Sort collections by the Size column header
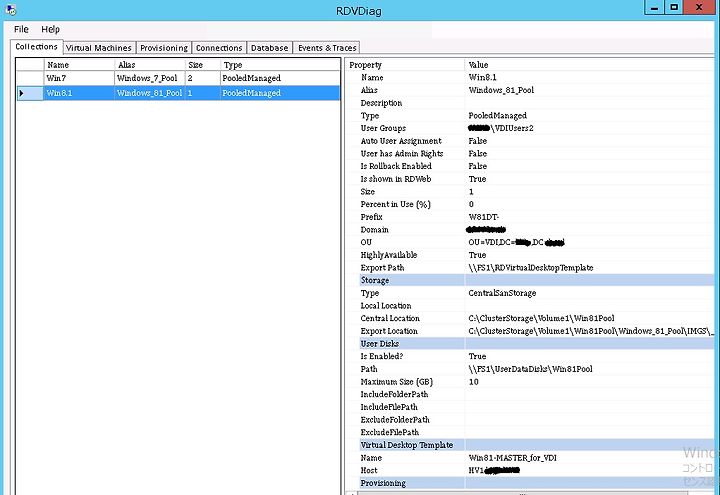This screenshot has width=720, height=495. [202, 65]
